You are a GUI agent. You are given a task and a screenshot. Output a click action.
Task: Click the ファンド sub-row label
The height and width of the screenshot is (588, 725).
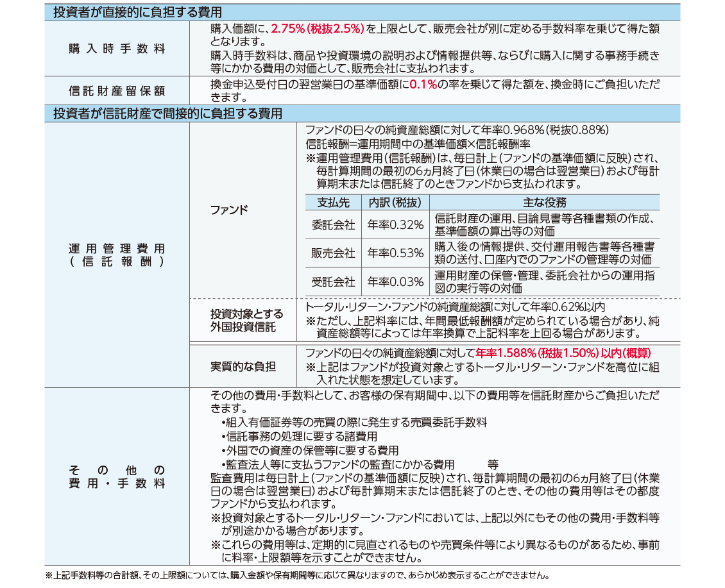coord(229,210)
